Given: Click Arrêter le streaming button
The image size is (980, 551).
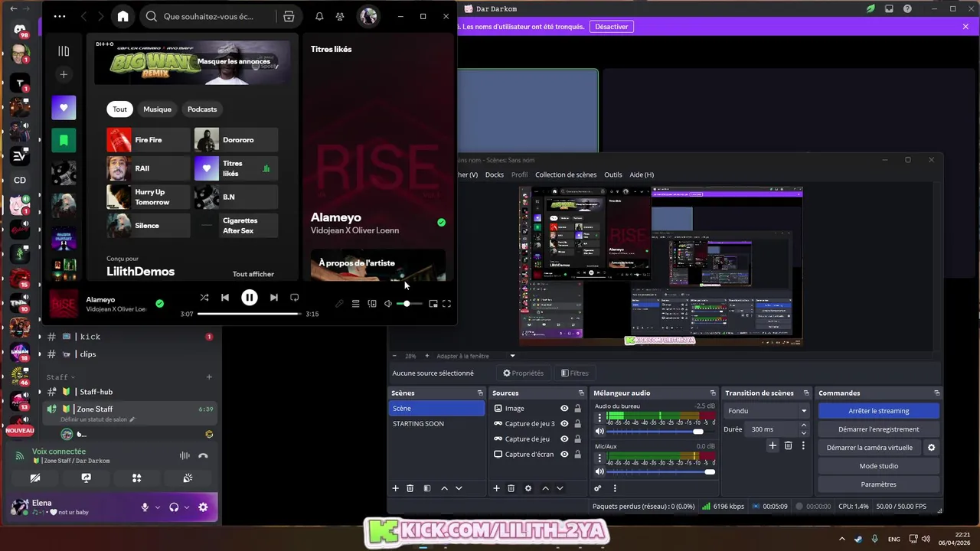Looking at the screenshot, I should (879, 411).
